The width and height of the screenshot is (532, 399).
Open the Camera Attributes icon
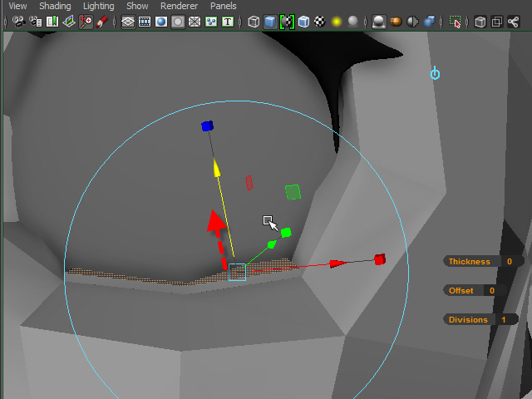(35, 22)
